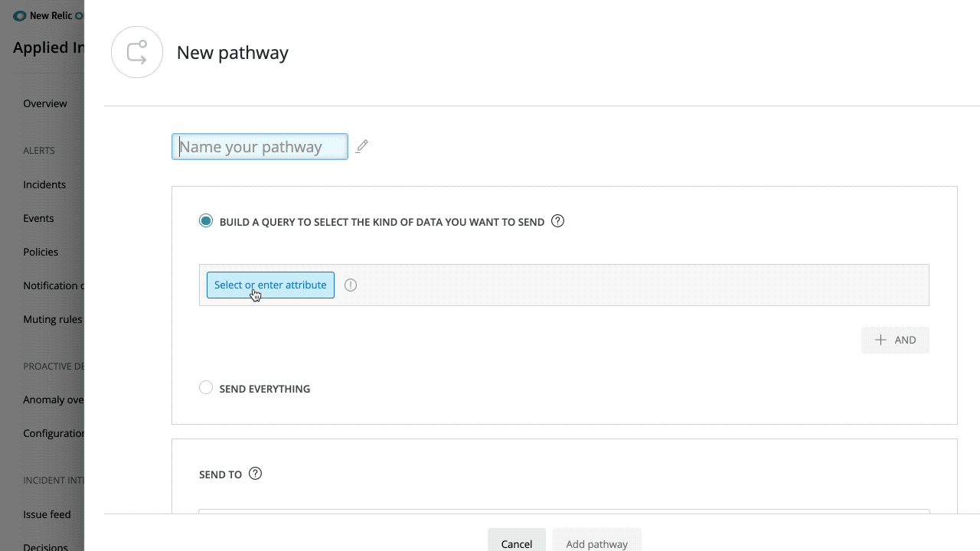Select the cursor over attribute selector field
This screenshot has width=980, height=551.
point(269,285)
